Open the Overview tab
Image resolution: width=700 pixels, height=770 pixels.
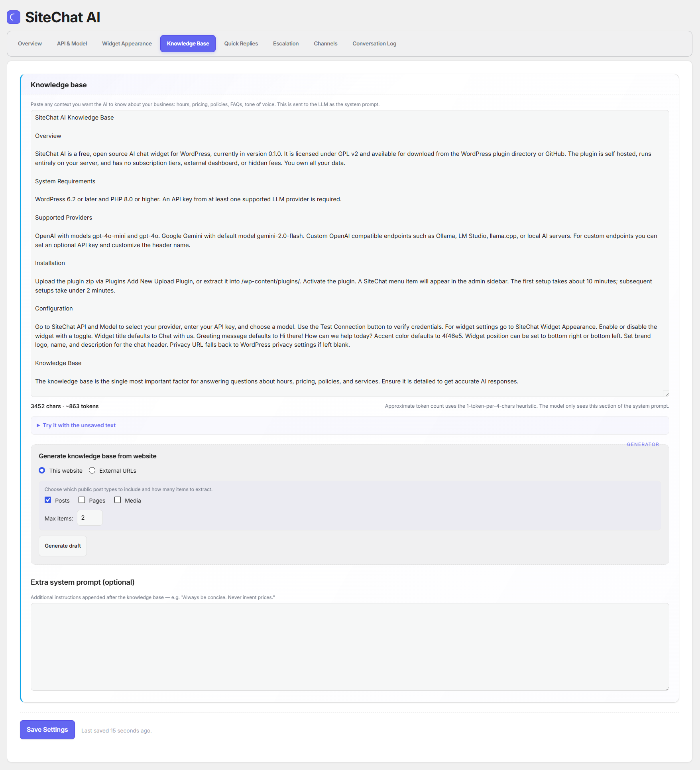(30, 43)
